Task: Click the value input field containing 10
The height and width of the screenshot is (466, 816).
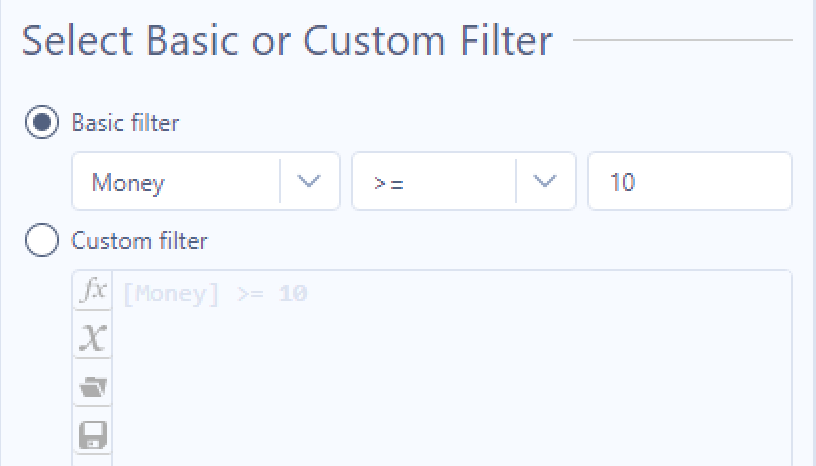Action: (x=690, y=181)
